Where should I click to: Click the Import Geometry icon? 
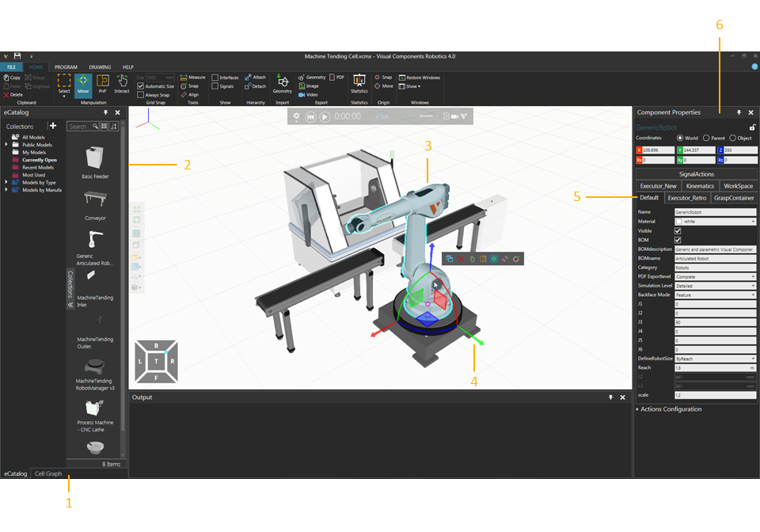(x=283, y=83)
